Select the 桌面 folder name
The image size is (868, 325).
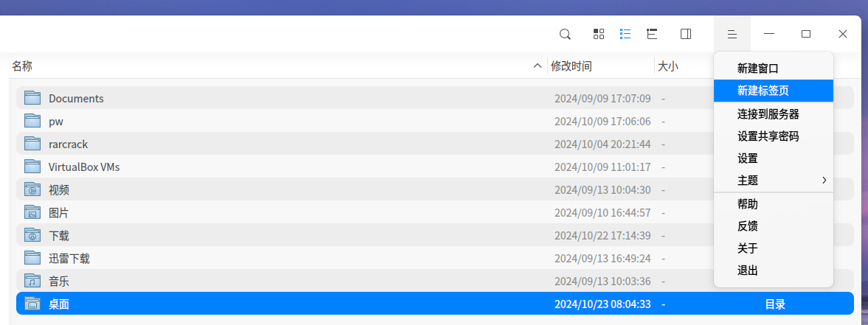click(59, 304)
